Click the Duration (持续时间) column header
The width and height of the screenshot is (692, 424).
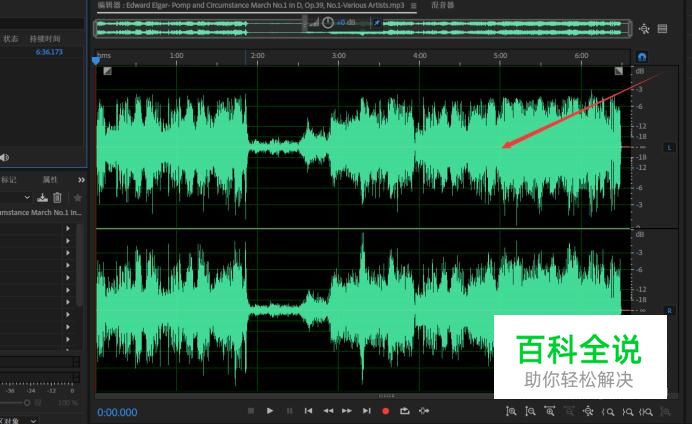tap(45, 39)
